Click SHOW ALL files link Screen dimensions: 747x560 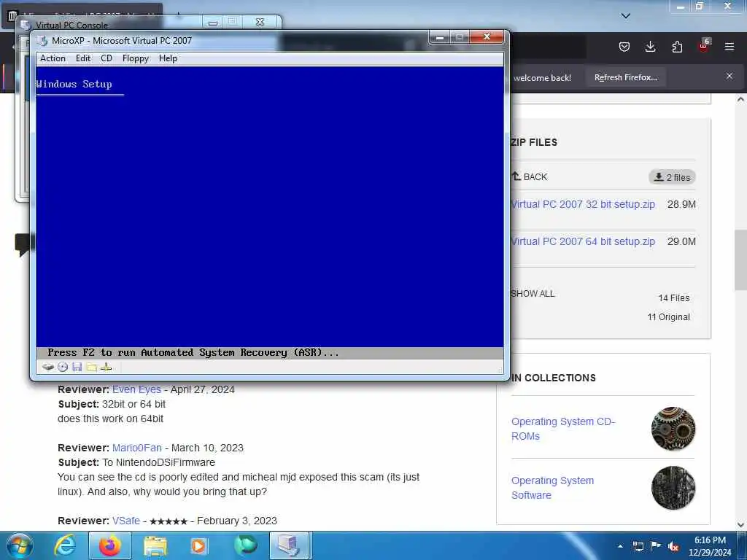pos(533,294)
